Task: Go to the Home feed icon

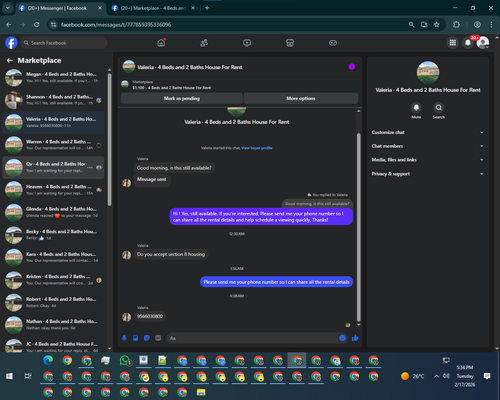Action: 161,43
